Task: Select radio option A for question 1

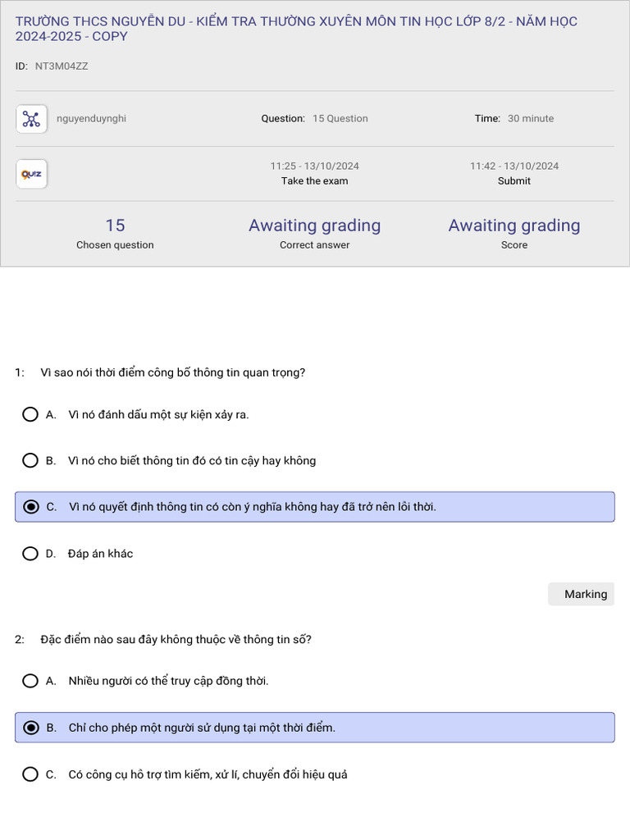Action: (30, 414)
